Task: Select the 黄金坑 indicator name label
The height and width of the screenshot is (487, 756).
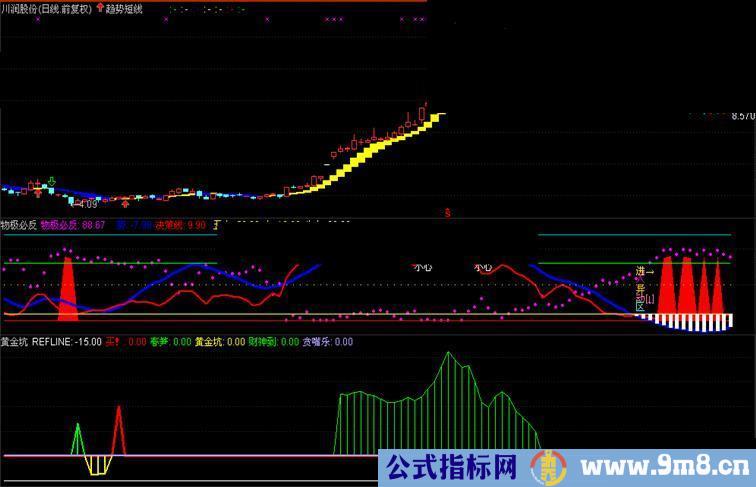Action: [14, 342]
